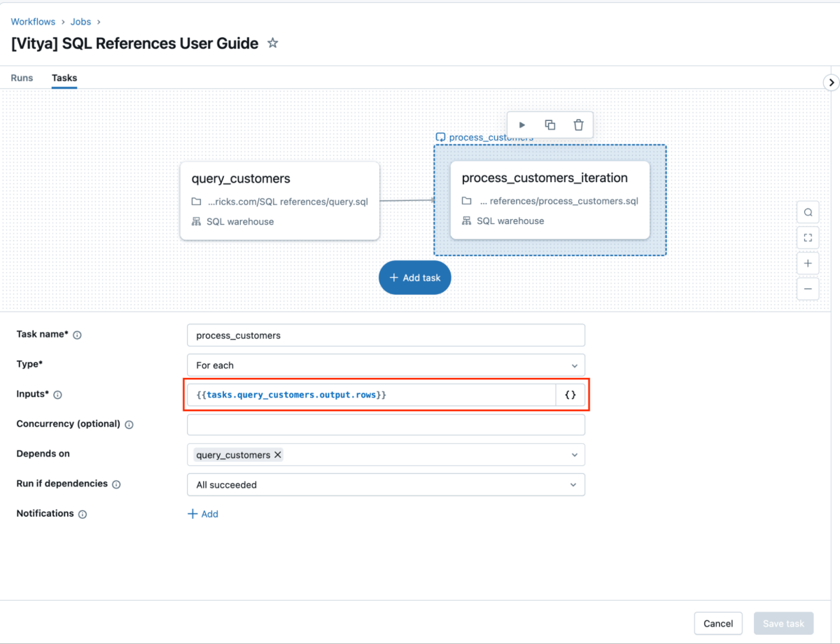
Task: Open Run if dependencies dropdown
Action: point(386,484)
